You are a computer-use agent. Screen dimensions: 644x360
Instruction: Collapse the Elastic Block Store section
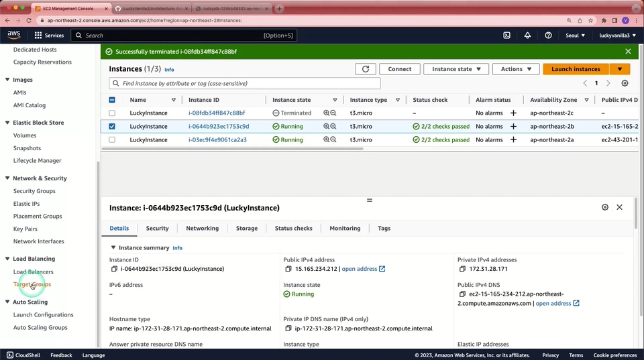7,122
